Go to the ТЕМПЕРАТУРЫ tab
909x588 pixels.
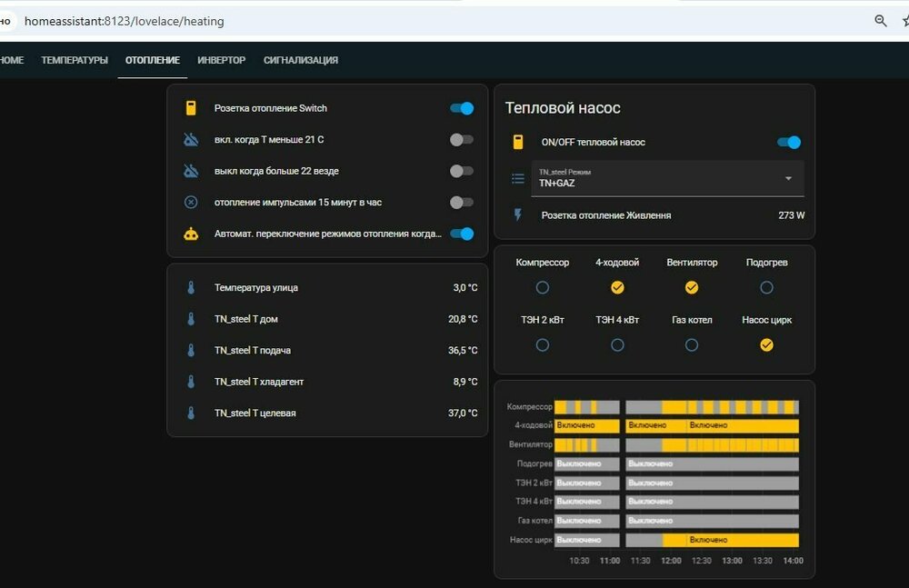point(75,60)
